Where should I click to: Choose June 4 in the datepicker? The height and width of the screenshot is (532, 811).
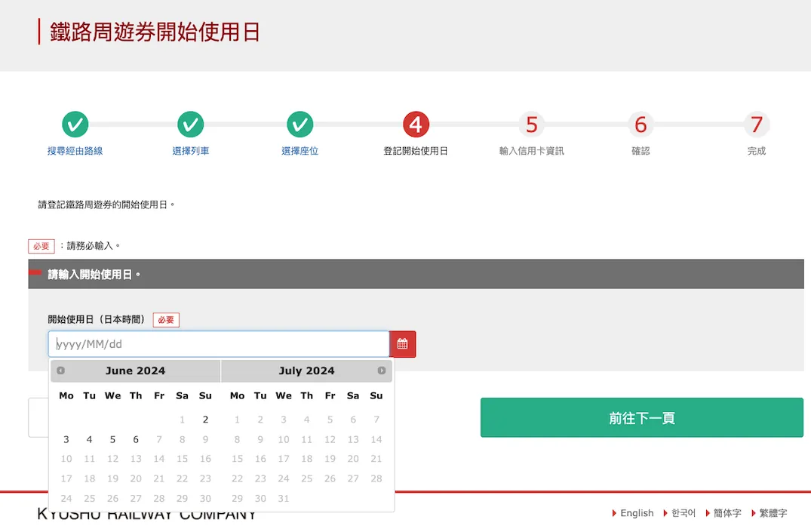pyautogui.click(x=89, y=439)
